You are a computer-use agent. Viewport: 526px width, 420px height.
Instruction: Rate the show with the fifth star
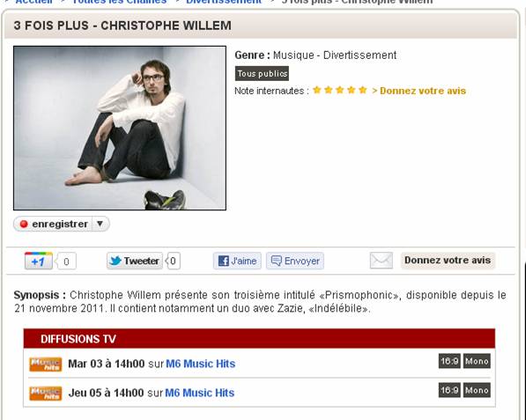coord(363,90)
